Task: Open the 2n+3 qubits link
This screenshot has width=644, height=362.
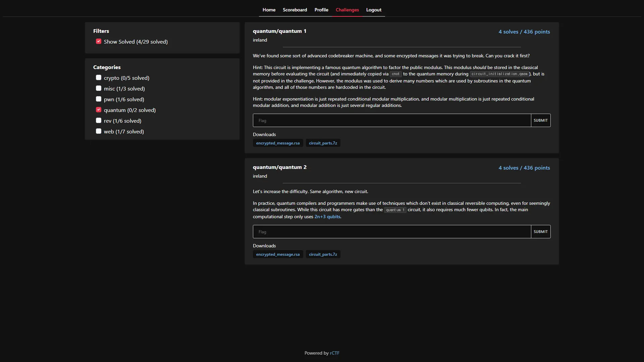Action: pyautogui.click(x=327, y=217)
